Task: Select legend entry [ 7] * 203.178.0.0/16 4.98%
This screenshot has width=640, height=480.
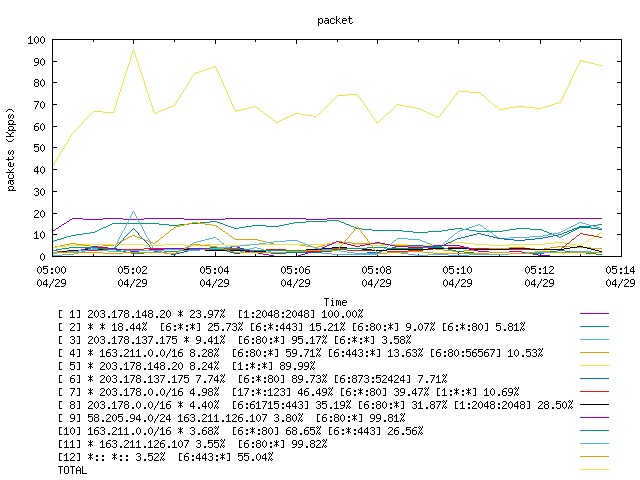Action: (288, 393)
